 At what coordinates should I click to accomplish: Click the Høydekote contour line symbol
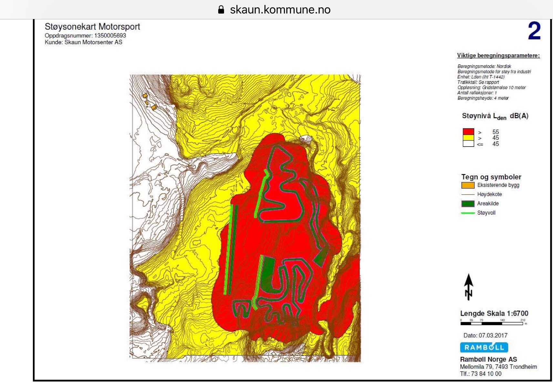[468, 194]
